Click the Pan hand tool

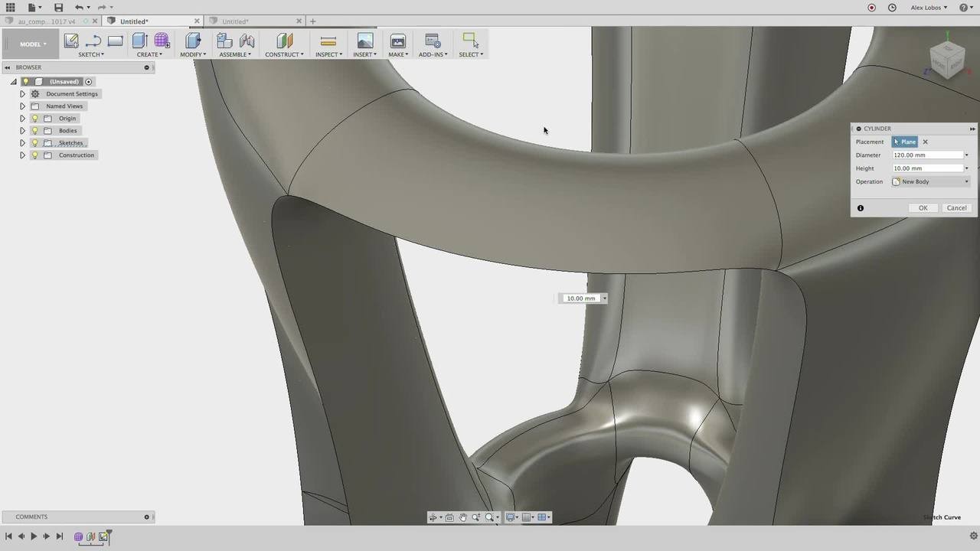462,517
